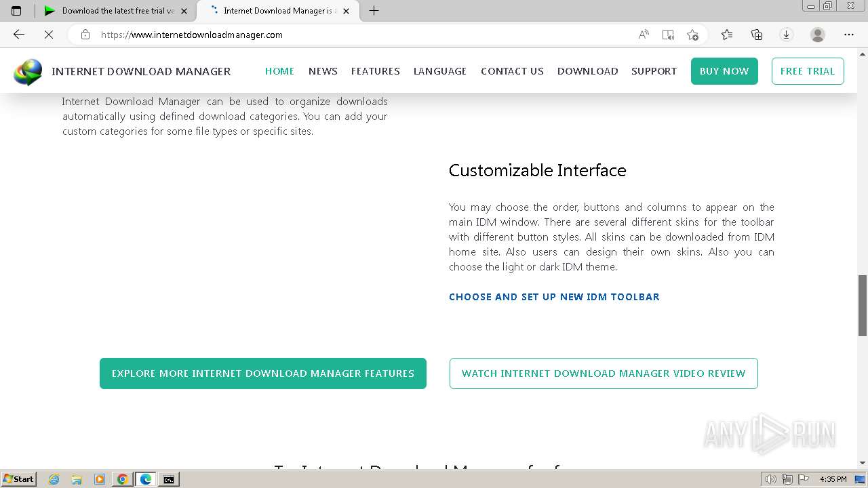868x488 pixels.
Task: Close the Internet Download Manager tab
Action: pos(346,11)
